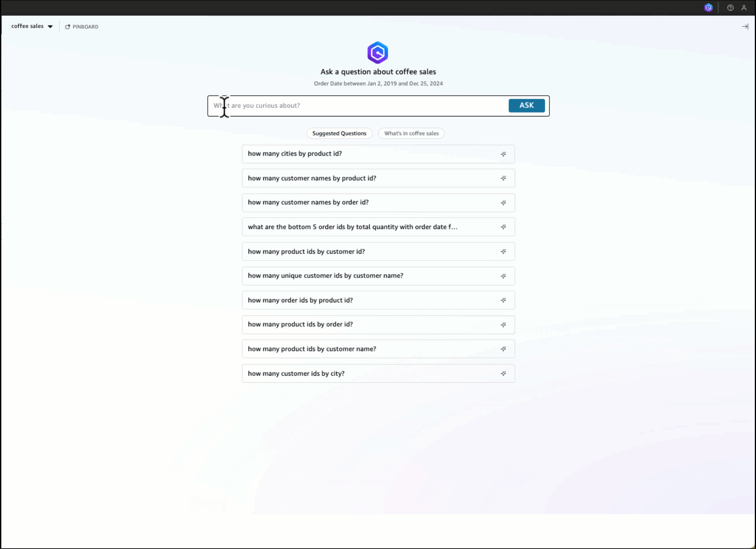Click sparkle icon for customer ids by city
This screenshot has width=756, height=549.
503,374
